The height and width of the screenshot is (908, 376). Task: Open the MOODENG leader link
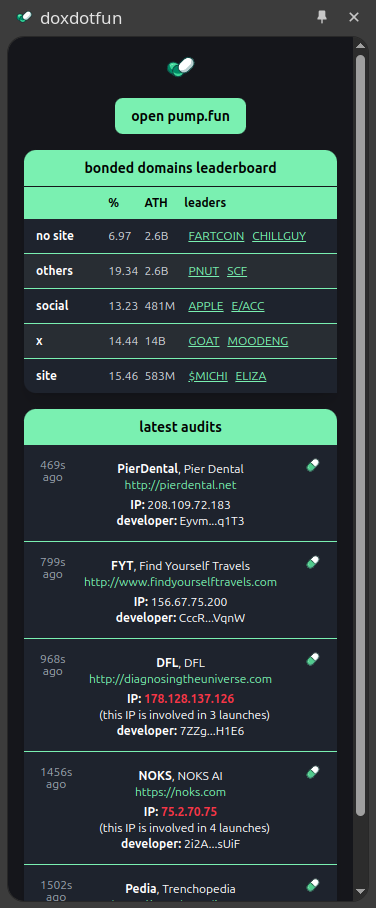(258, 341)
